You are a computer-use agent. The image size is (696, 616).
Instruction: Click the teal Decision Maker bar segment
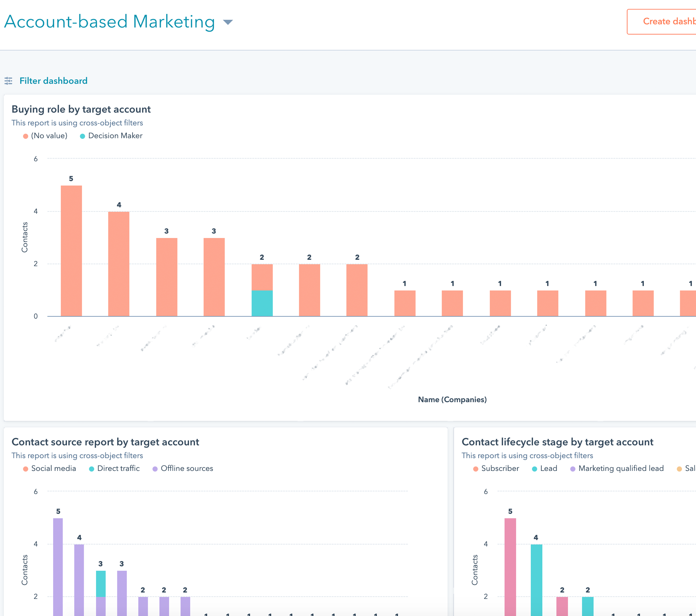point(262,304)
